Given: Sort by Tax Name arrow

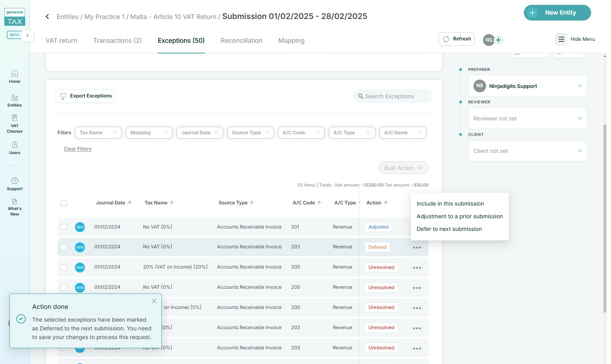Looking at the screenshot, I should point(172,203).
